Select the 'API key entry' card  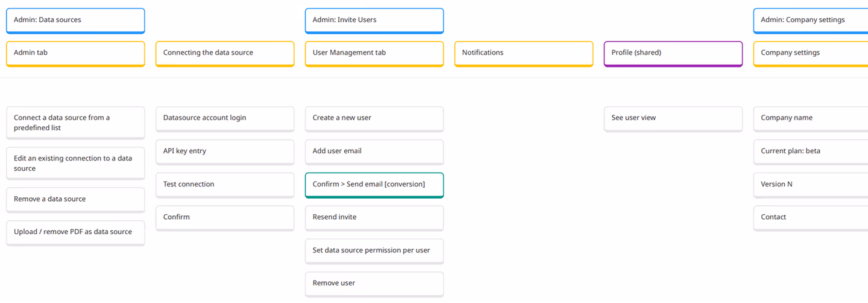pos(225,152)
